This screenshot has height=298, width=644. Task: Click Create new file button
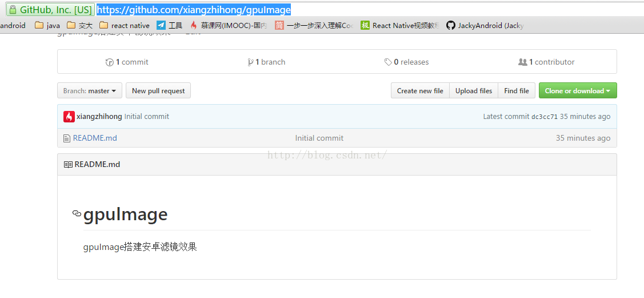[x=420, y=91]
